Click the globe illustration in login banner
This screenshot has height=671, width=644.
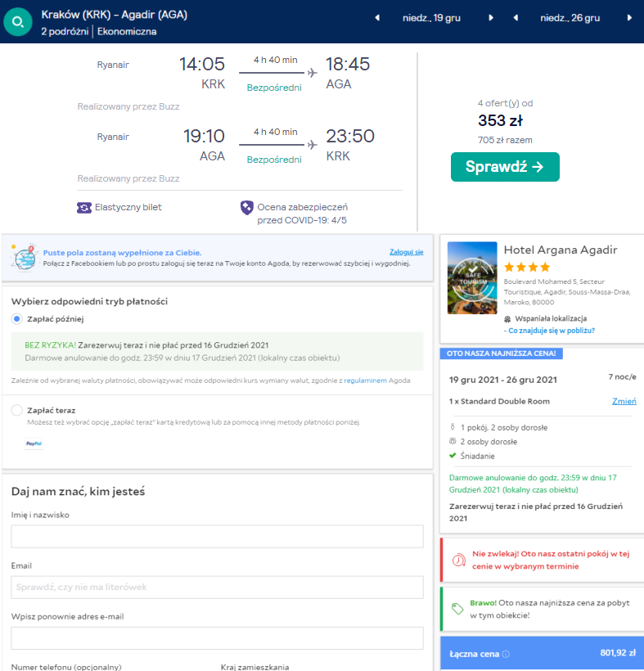[25, 258]
